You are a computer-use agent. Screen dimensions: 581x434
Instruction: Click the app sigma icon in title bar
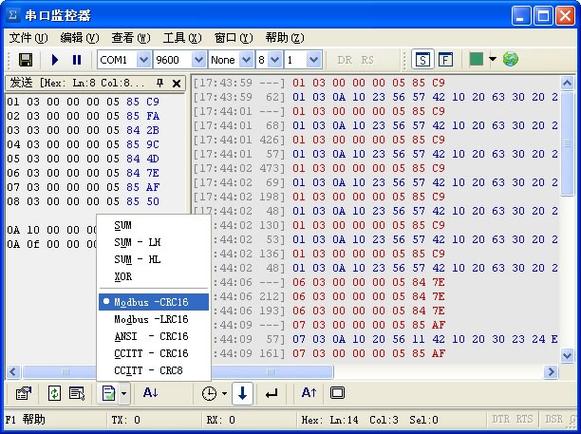(x=13, y=15)
